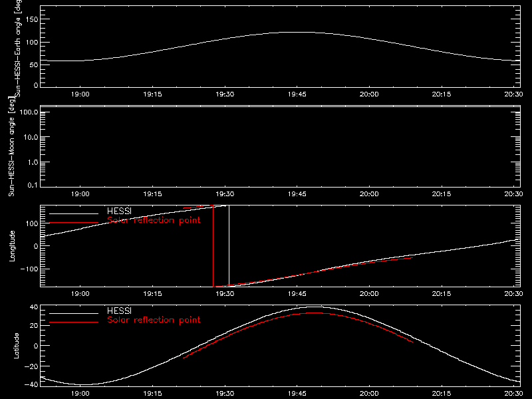Click white HESSI legend line in Longitude plot
This screenshot has height=399, width=532.
click(74, 213)
